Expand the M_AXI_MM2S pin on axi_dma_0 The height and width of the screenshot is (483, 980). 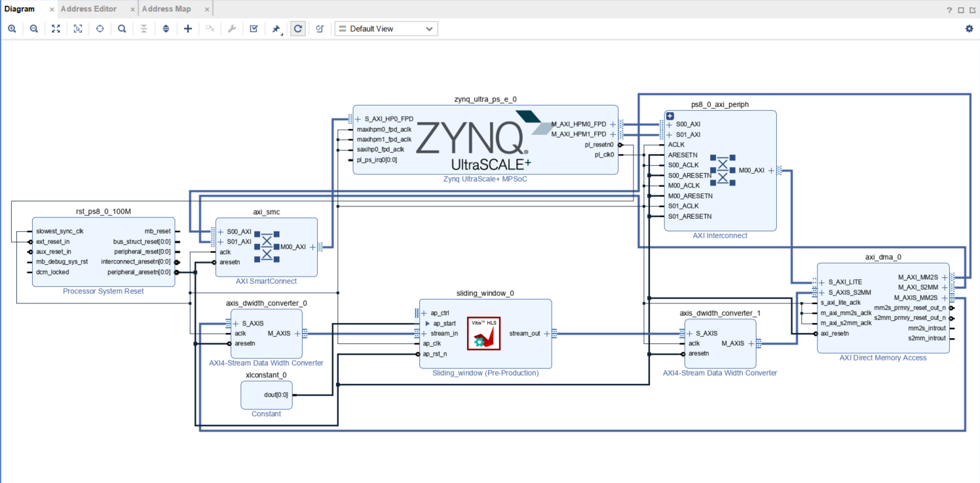click(x=944, y=277)
